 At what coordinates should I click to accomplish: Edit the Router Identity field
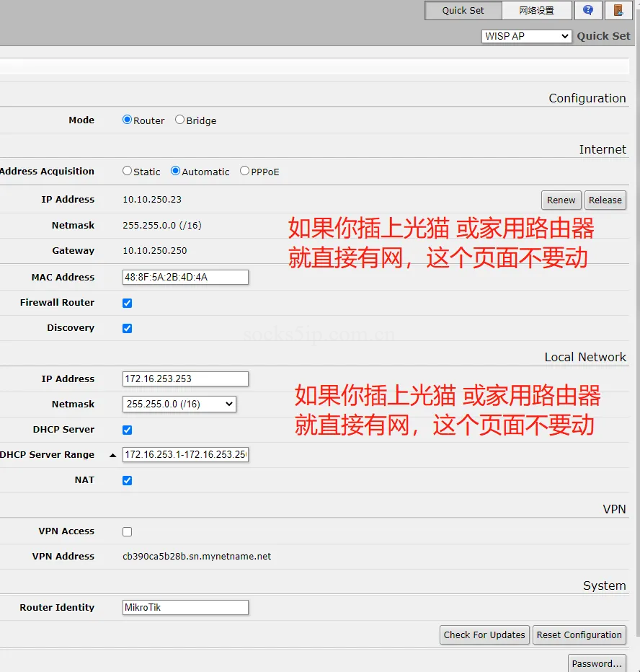[x=185, y=607]
